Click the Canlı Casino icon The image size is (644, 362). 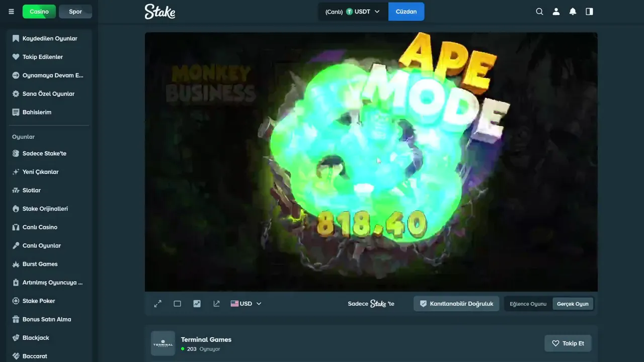coord(16,227)
